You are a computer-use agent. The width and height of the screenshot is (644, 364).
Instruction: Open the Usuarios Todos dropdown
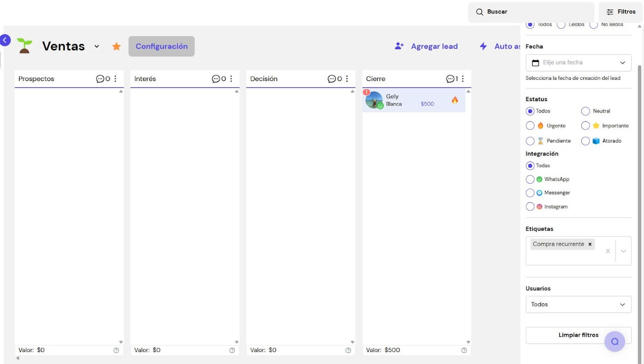[578, 304]
